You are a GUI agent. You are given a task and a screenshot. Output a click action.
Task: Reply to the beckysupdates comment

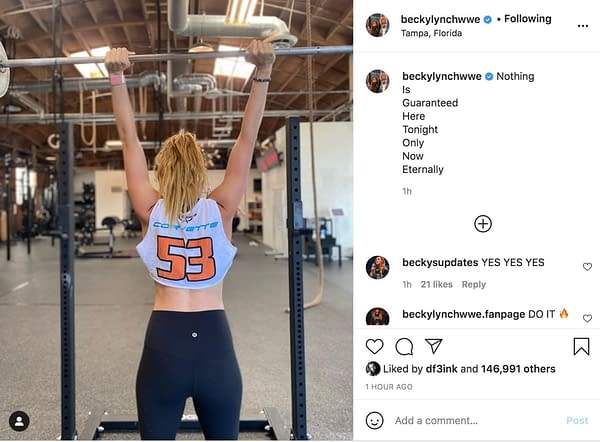pyautogui.click(x=474, y=284)
